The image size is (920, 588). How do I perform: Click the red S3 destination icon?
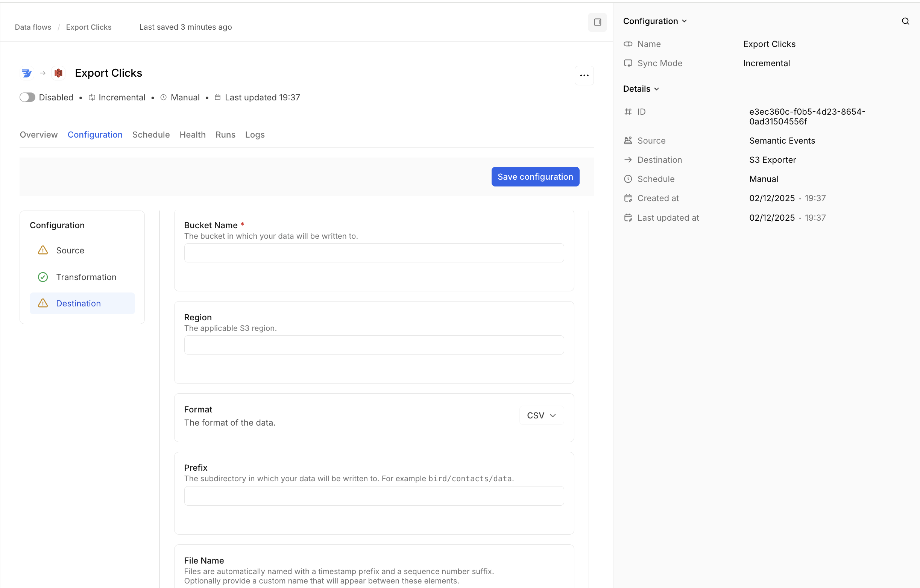point(58,73)
